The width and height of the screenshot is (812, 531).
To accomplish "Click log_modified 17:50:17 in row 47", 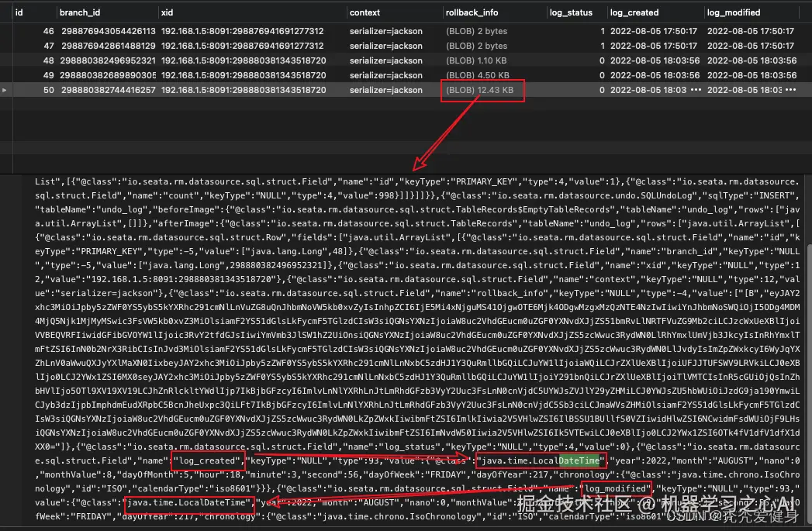I will click(x=751, y=46).
